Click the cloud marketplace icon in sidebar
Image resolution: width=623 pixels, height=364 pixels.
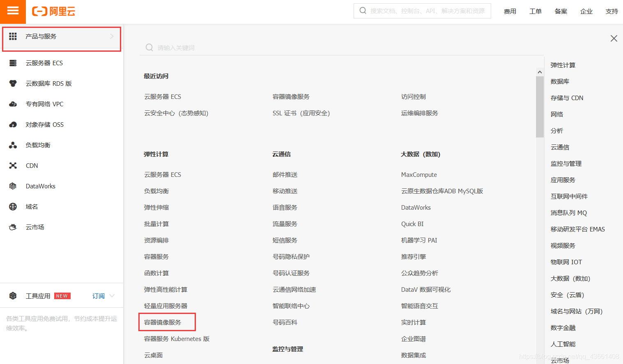(13, 227)
